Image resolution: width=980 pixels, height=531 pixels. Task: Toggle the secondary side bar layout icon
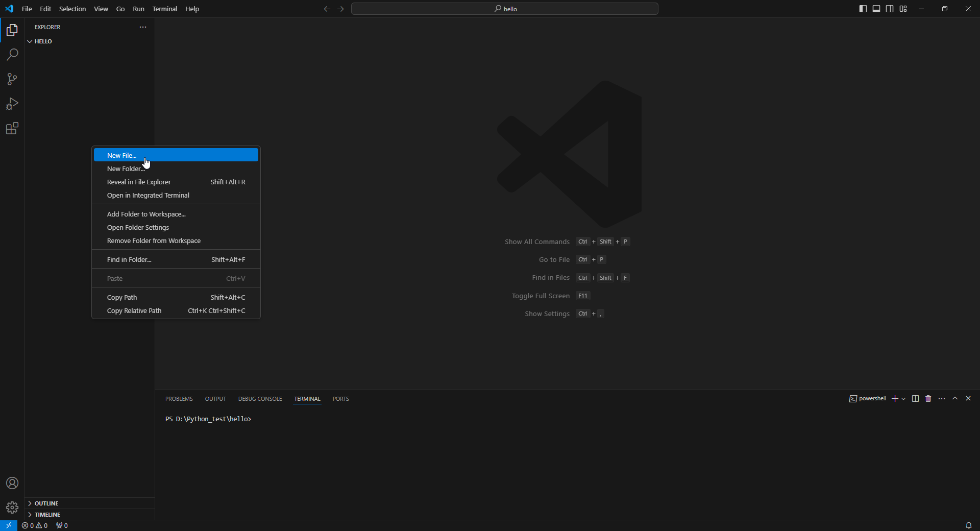890,9
